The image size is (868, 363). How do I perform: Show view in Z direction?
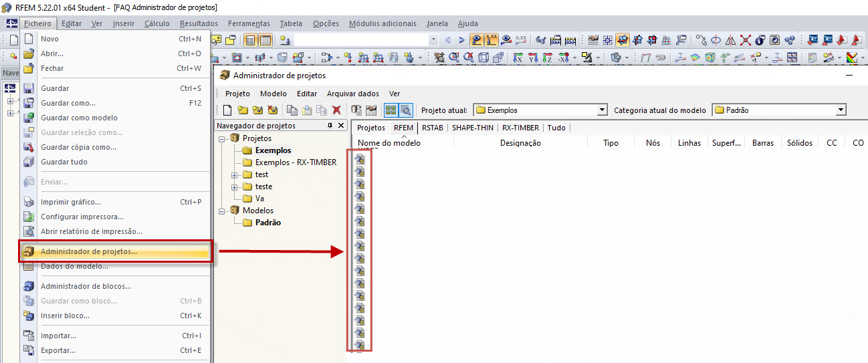pyautogui.click(x=547, y=58)
